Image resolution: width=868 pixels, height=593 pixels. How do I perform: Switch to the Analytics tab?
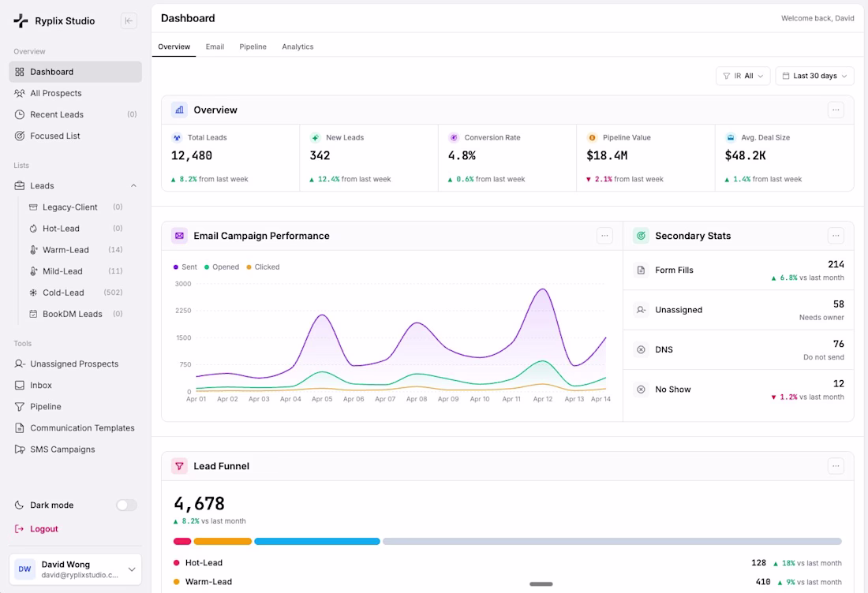[x=297, y=47]
